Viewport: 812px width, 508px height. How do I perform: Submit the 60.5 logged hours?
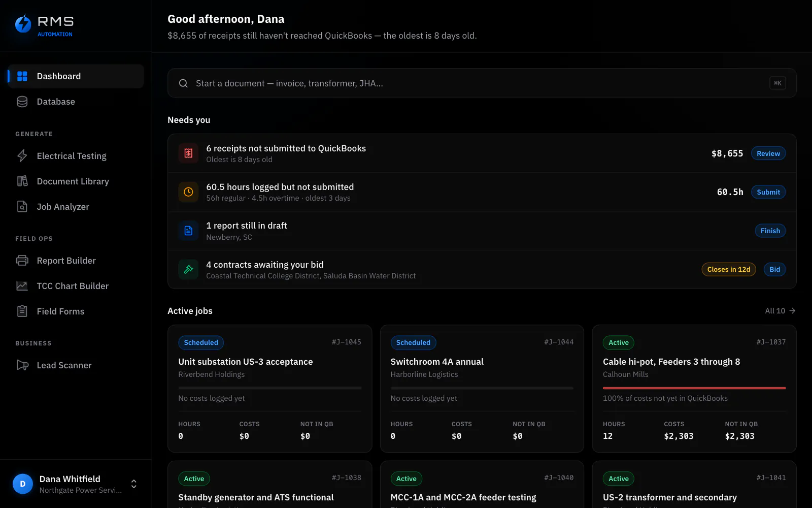[x=768, y=192]
